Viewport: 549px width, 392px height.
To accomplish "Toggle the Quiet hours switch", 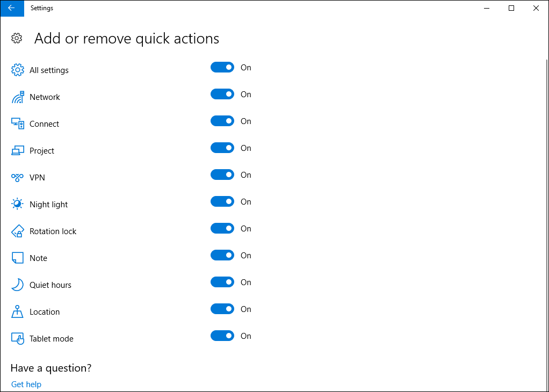I will click(222, 282).
